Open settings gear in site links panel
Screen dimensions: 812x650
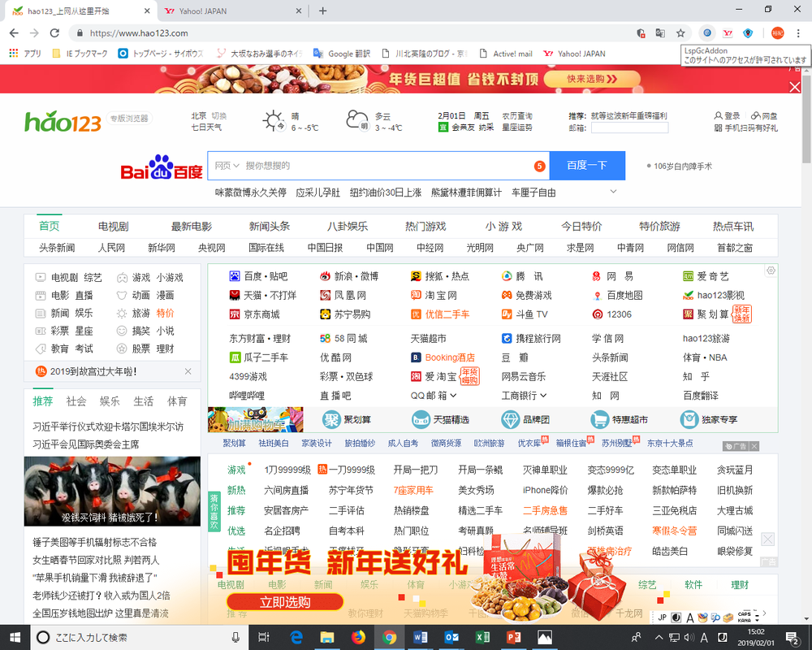tap(771, 271)
